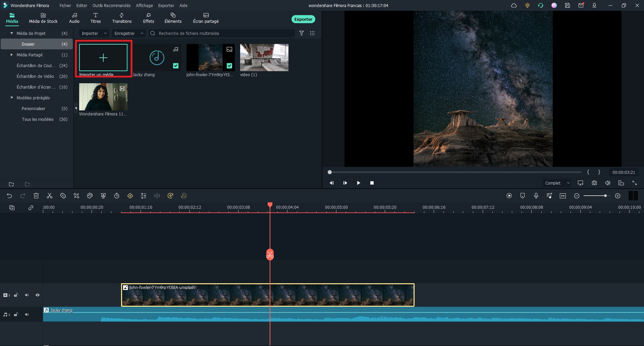Split clip using scissors toolbar icon
Viewport: 644px width, 346px height.
[x=50, y=196]
